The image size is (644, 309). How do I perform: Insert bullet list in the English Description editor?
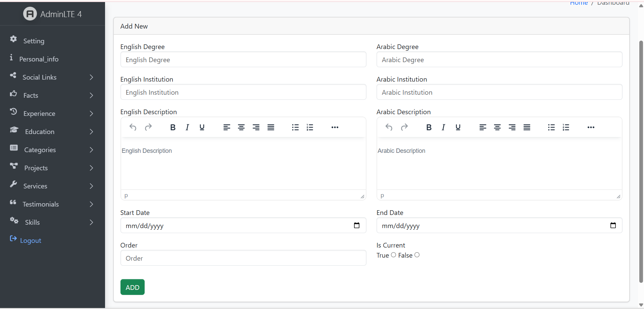click(x=295, y=127)
